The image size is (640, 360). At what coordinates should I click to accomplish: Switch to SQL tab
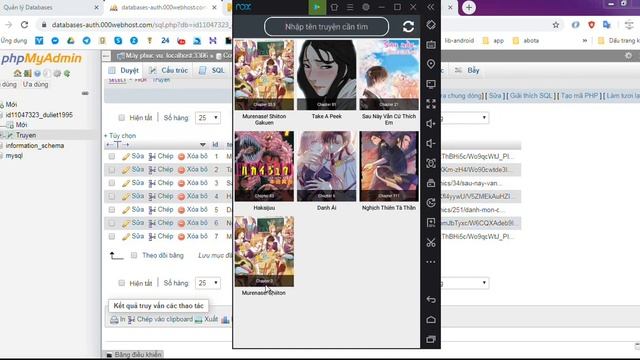tap(212, 70)
